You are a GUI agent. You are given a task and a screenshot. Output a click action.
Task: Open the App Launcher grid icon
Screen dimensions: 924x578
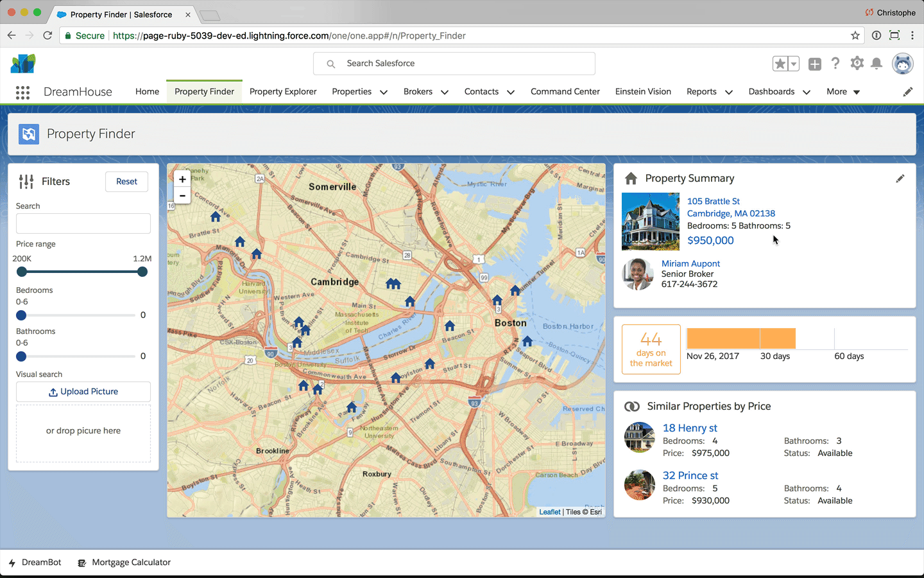[22, 92]
